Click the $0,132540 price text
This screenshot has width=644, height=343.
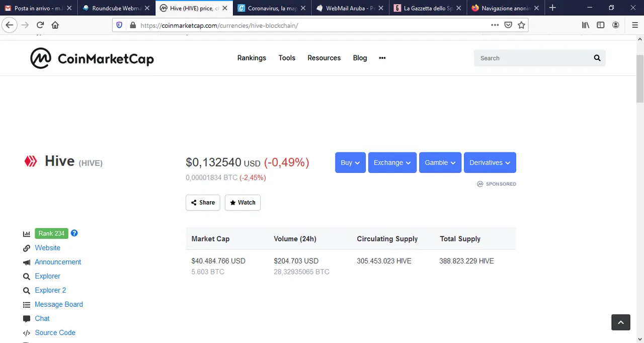(x=213, y=162)
